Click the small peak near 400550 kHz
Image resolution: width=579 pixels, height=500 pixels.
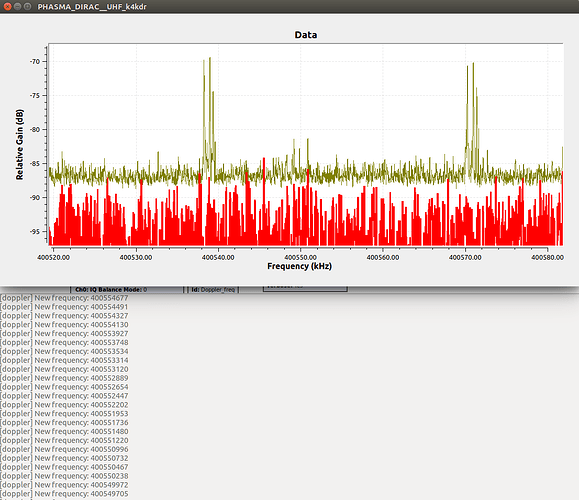tap(301, 155)
